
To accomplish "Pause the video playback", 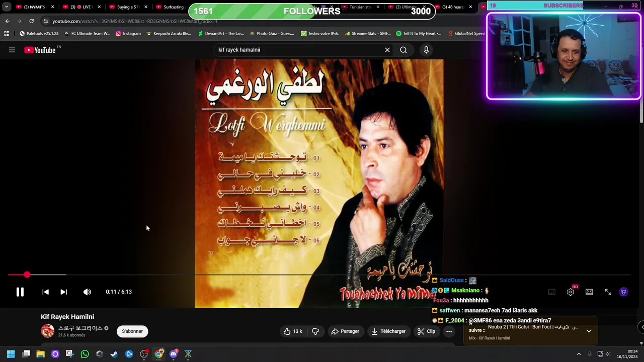I will [20, 292].
